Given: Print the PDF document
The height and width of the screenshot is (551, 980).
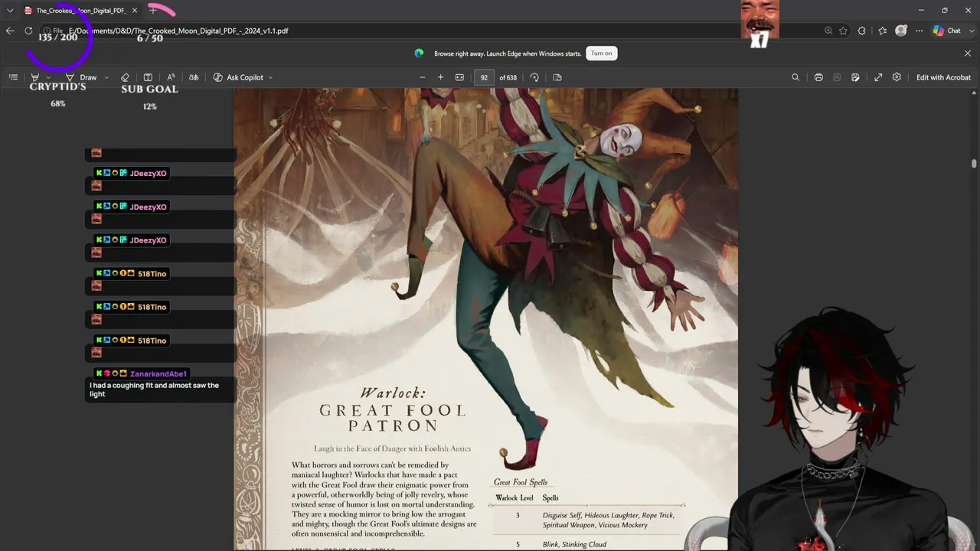Looking at the screenshot, I should pos(818,77).
